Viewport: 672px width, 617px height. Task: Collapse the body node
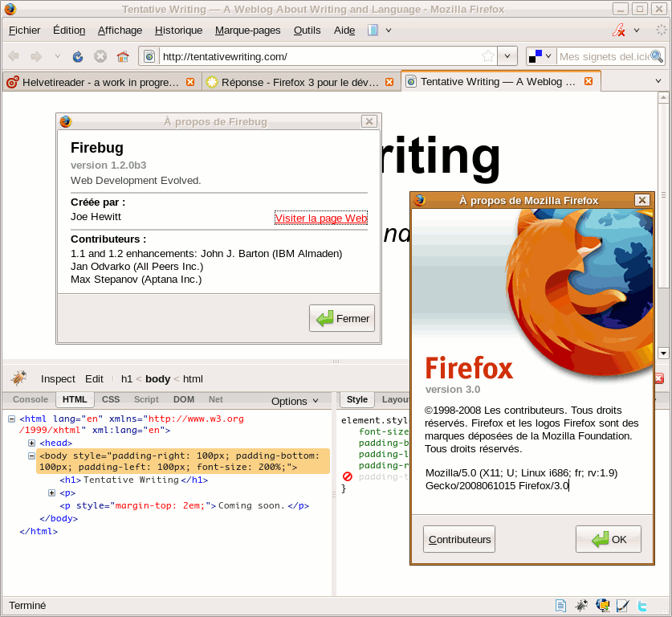point(32,456)
